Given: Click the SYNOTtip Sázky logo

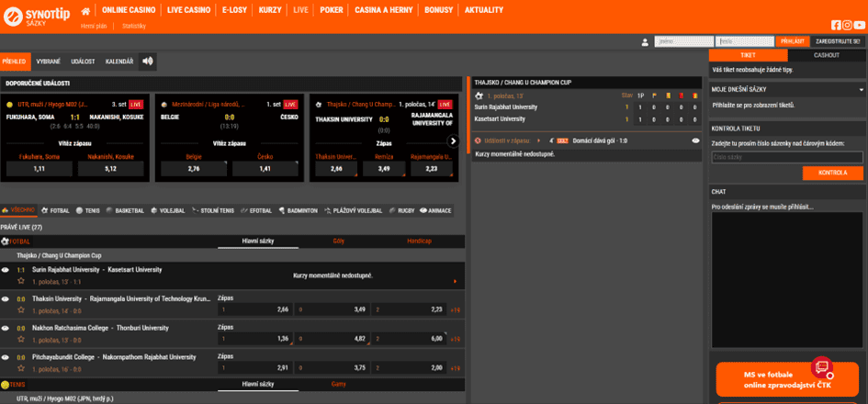Looking at the screenshot, I should [x=37, y=17].
